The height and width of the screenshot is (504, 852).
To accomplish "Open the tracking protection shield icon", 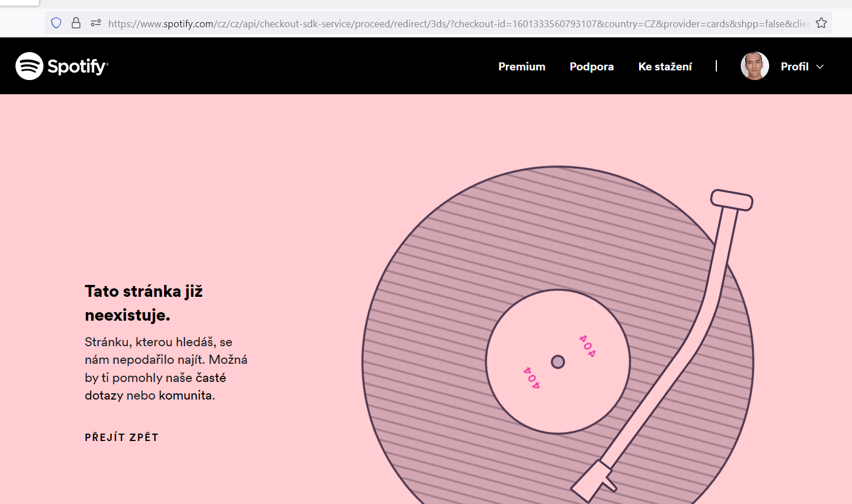I will (x=56, y=23).
